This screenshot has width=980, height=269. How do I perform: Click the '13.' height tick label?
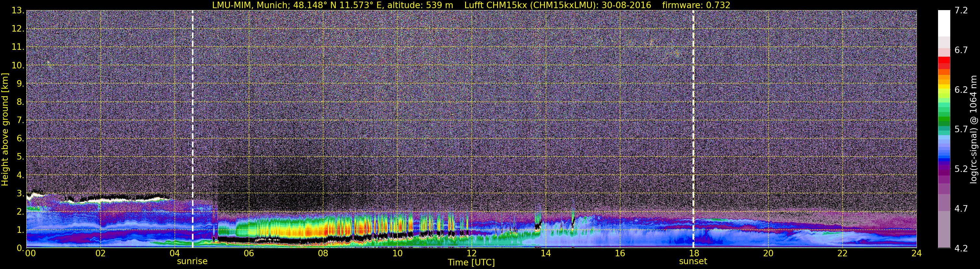[18, 11]
